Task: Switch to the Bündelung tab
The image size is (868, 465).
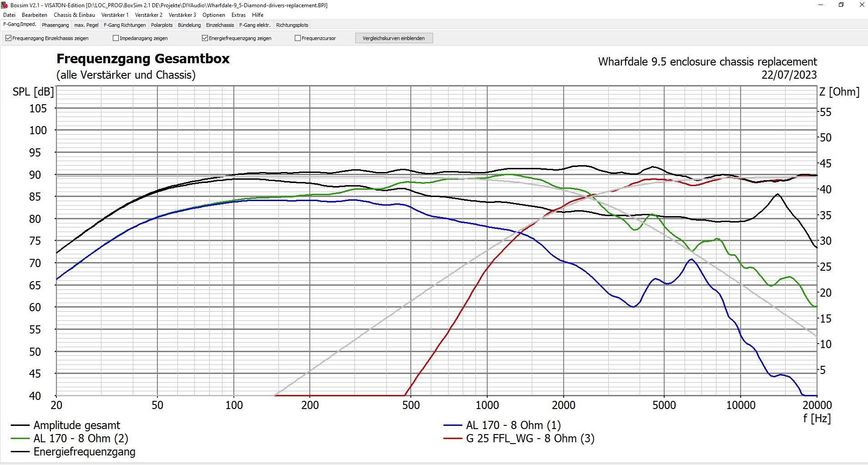Action: [189, 25]
